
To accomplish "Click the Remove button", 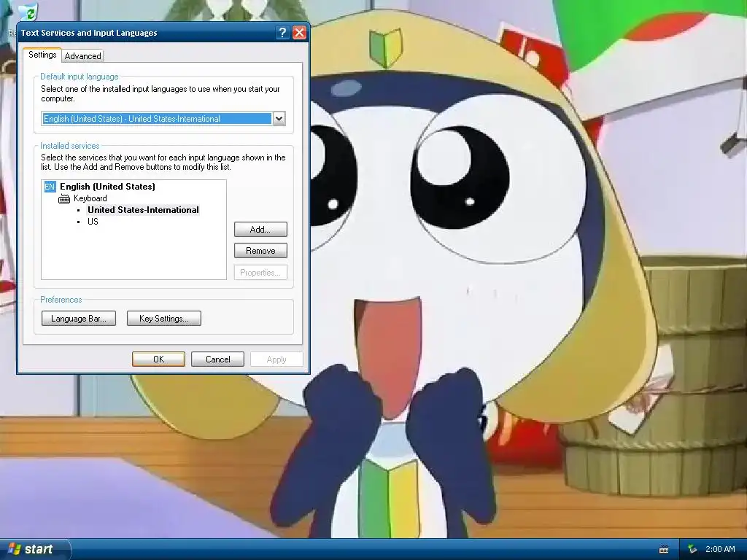I will (x=260, y=251).
